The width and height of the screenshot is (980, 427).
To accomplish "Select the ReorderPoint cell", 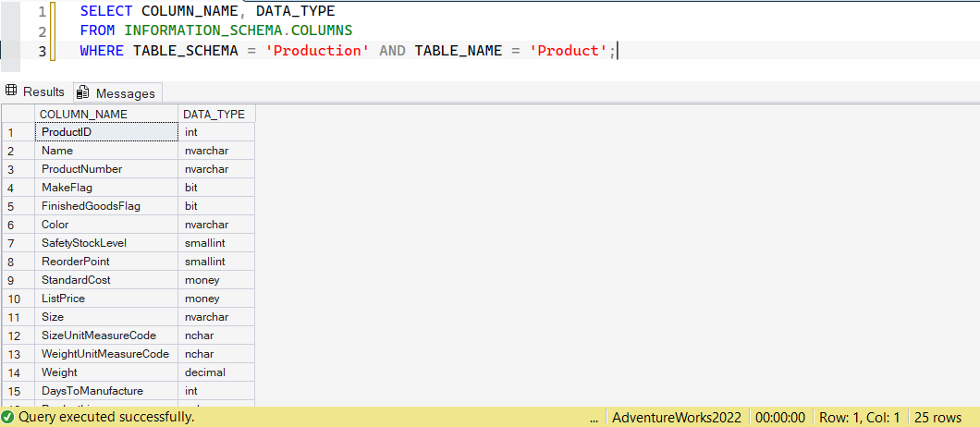I will coord(106,262).
